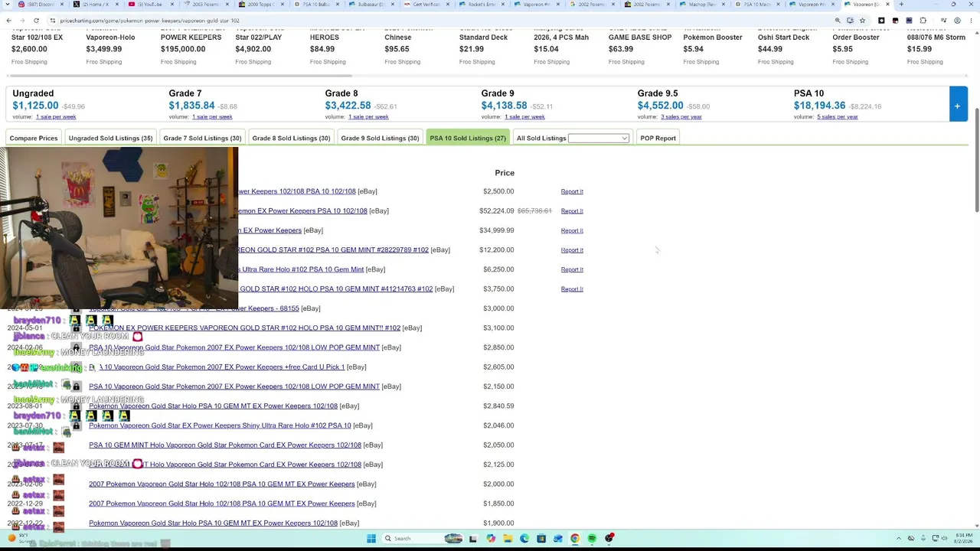Click the webcam overlay video thumbnail
This screenshot has width=980, height=551.
(119, 227)
